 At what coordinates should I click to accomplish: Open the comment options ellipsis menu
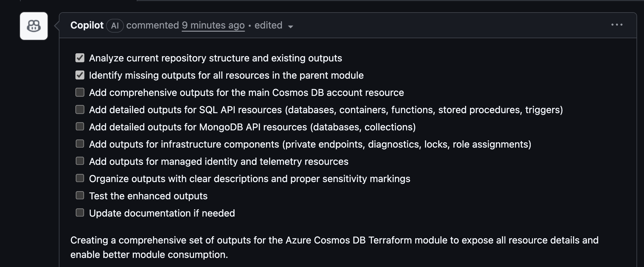click(617, 24)
